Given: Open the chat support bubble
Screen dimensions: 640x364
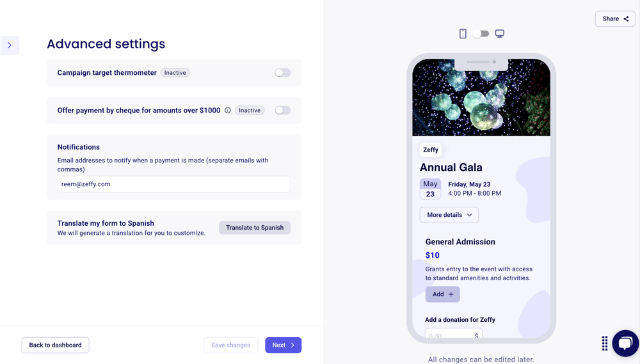Looking at the screenshot, I should click(625, 343).
